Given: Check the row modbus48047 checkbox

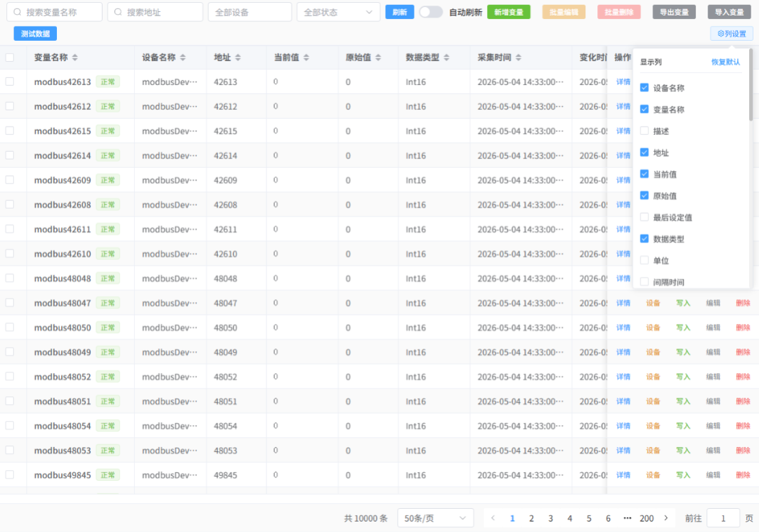Looking at the screenshot, I should pyautogui.click(x=10, y=303).
